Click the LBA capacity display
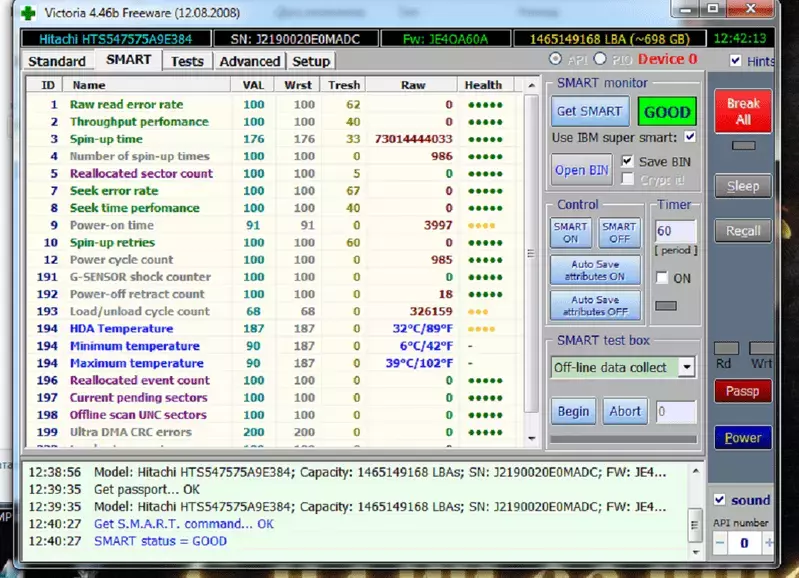This screenshot has height=578, width=799. pyautogui.click(x=609, y=39)
